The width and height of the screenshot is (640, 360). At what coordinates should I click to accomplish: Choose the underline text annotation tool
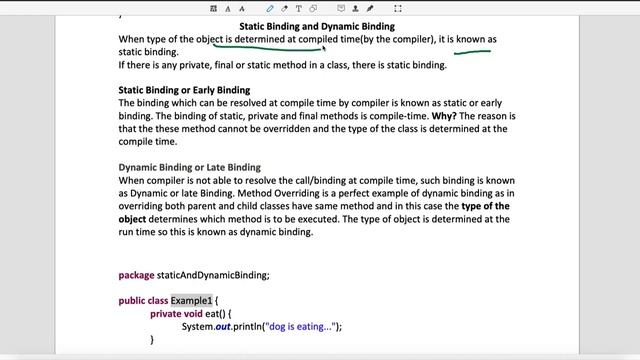tap(228, 8)
